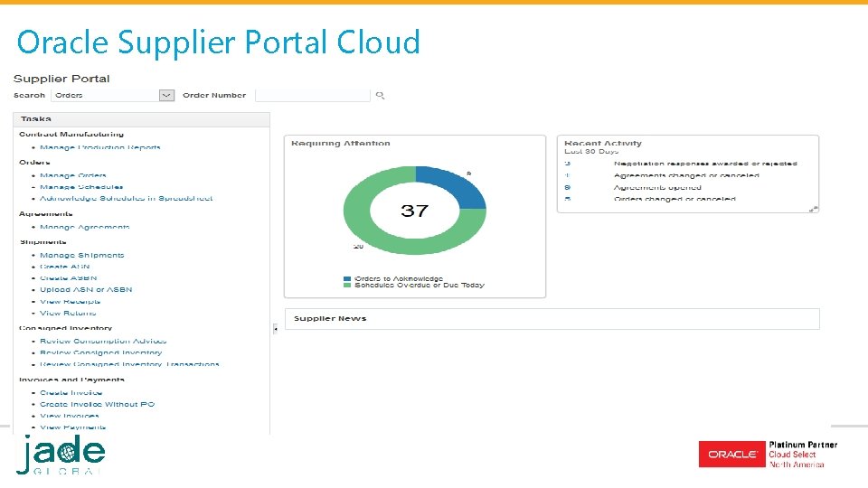Image resolution: width=868 pixels, height=488 pixels.
Task: Open Manage Production Reports link
Action: coord(99,147)
